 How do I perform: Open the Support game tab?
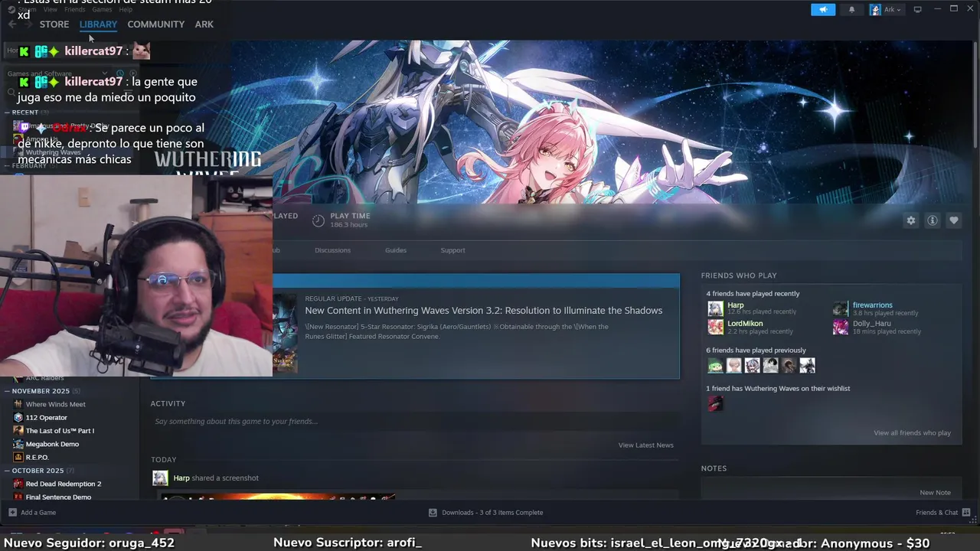[452, 250]
